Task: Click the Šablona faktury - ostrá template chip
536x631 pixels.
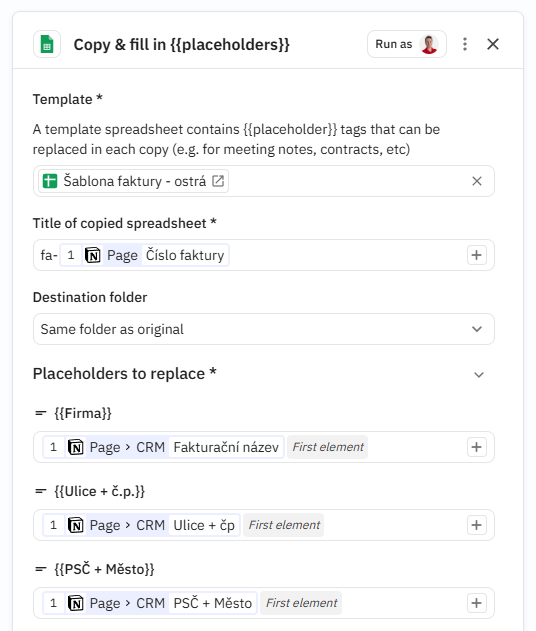Action: tap(134, 181)
